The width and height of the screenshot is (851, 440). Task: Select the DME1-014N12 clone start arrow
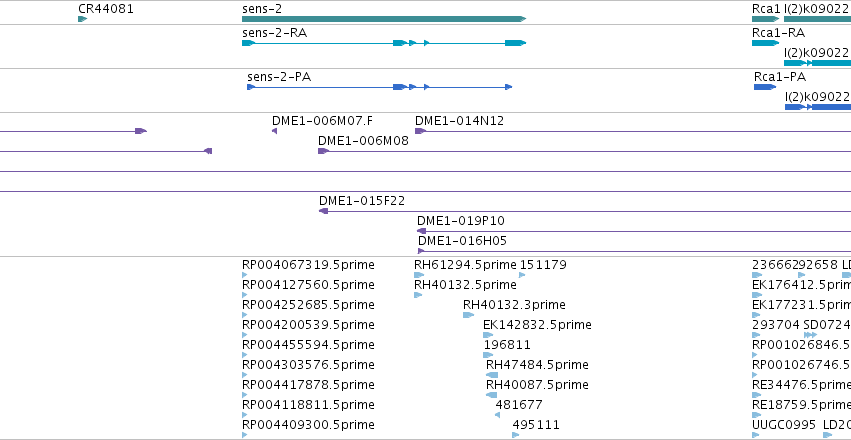(x=421, y=131)
